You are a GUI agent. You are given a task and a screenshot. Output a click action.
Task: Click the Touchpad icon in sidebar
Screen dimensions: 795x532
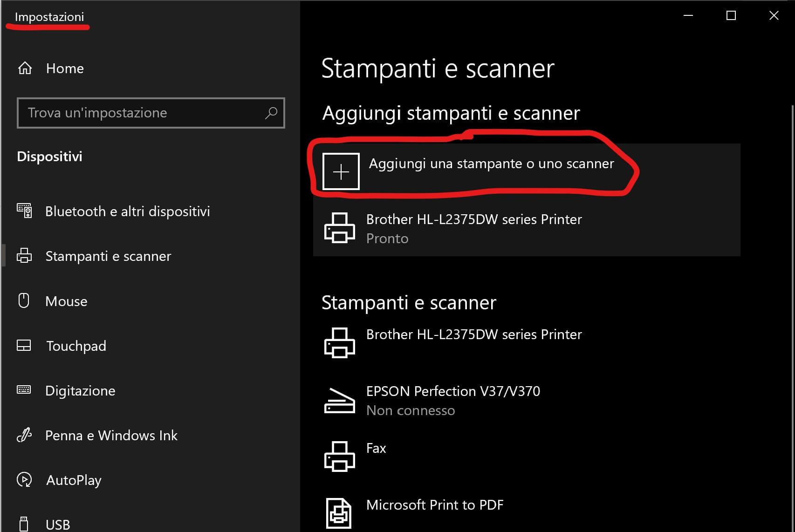pos(24,346)
